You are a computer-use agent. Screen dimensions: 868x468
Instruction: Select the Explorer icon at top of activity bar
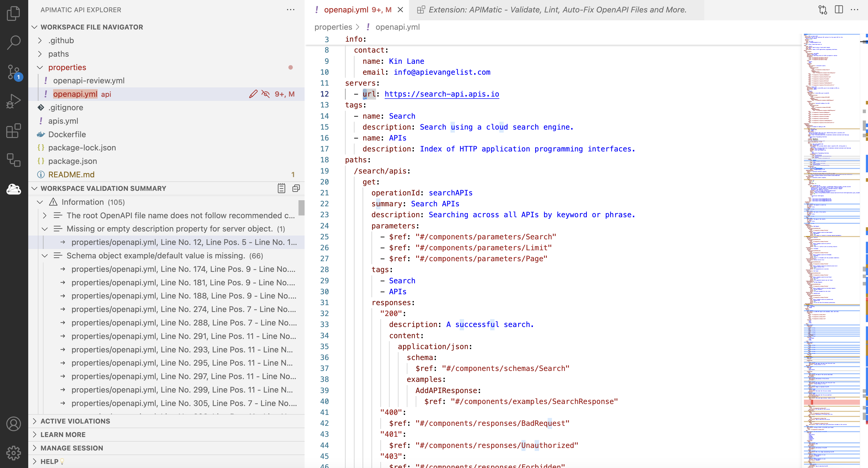click(13, 13)
